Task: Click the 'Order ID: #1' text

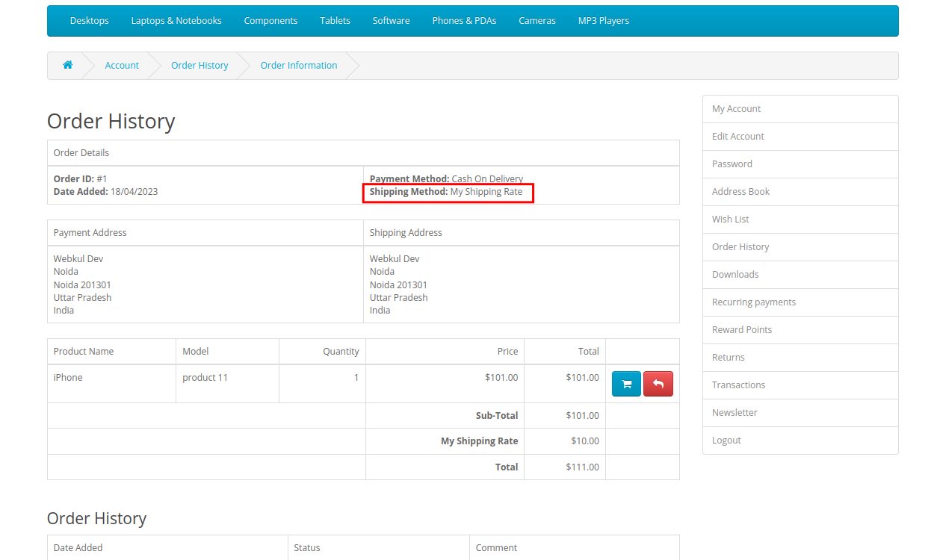Action: (x=81, y=179)
